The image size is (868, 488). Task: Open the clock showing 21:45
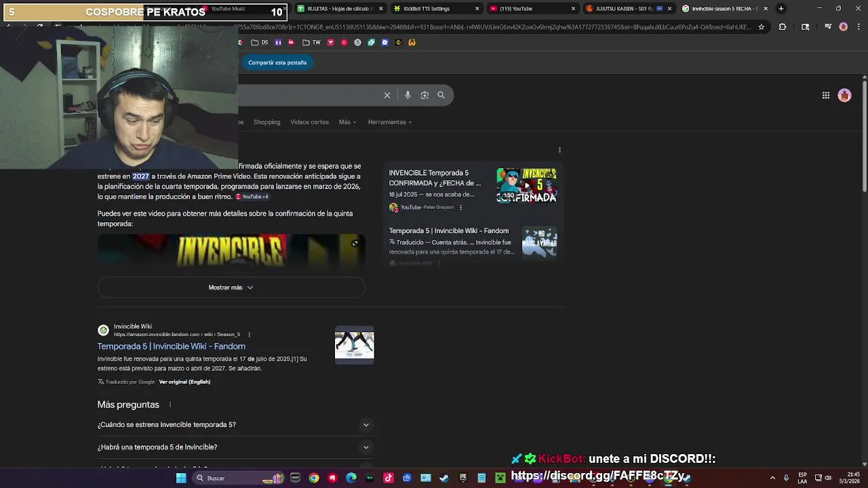[850, 478]
